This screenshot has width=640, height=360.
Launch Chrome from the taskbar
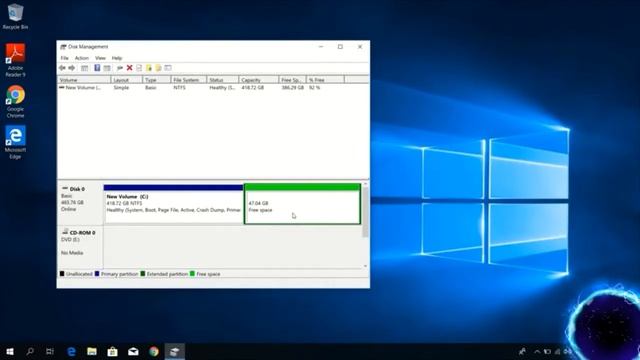click(154, 351)
